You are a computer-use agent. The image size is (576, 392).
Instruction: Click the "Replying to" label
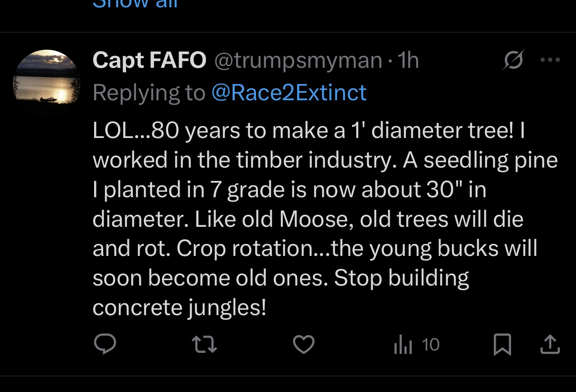click(x=149, y=92)
